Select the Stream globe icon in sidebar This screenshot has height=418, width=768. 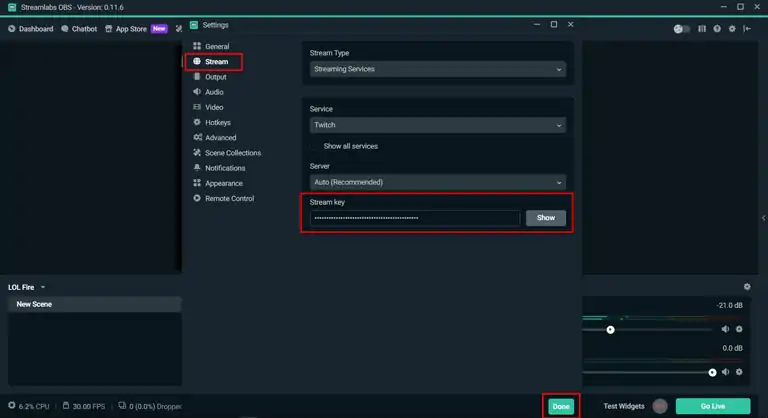197,61
